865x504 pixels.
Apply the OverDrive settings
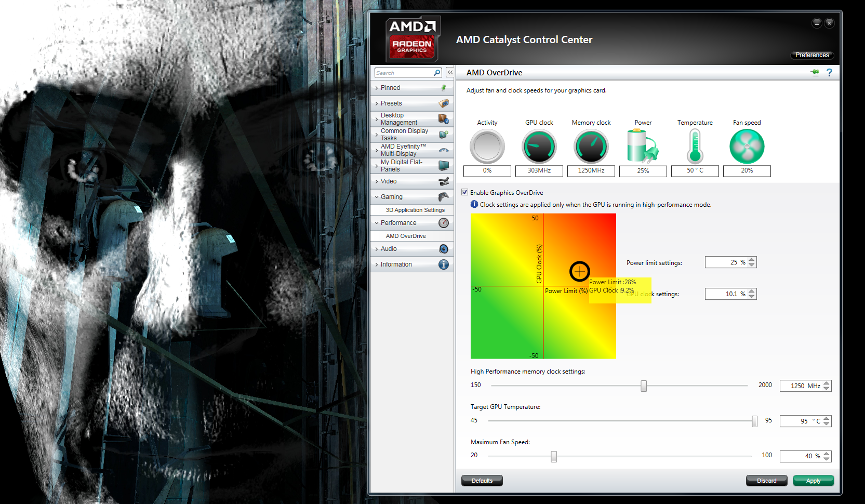tap(814, 481)
